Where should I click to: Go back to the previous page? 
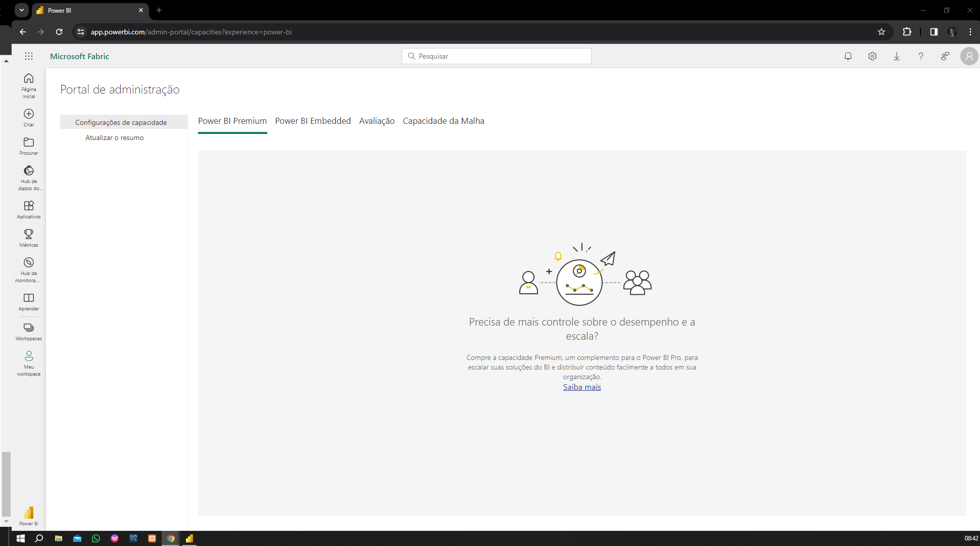(x=23, y=32)
